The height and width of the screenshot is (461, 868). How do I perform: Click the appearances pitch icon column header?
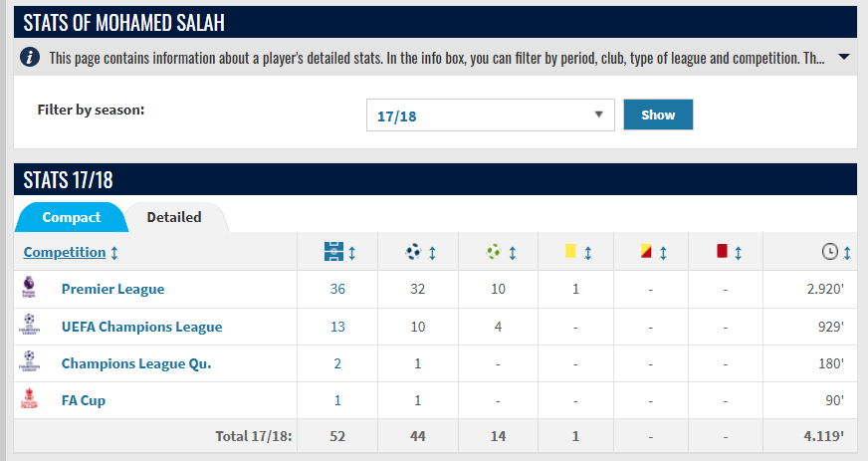(333, 252)
